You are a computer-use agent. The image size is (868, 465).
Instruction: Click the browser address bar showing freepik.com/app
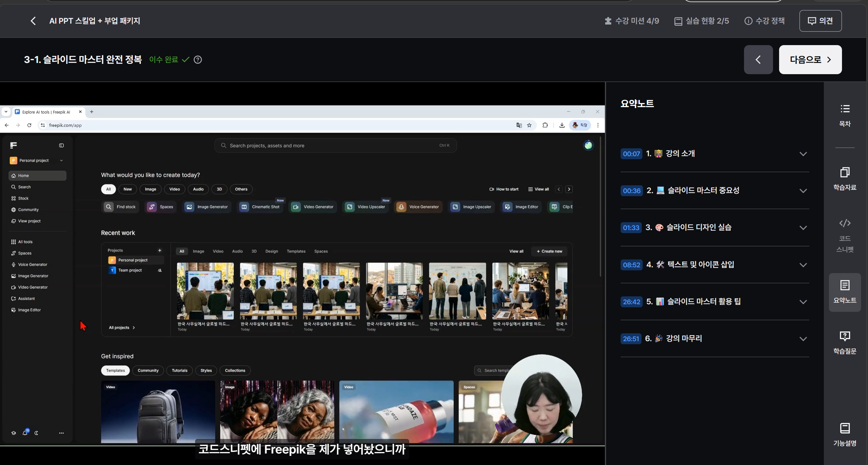[276, 125]
